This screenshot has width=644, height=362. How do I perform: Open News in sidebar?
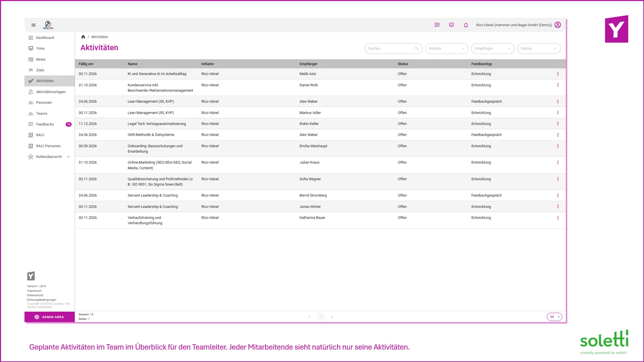click(50, 60)
